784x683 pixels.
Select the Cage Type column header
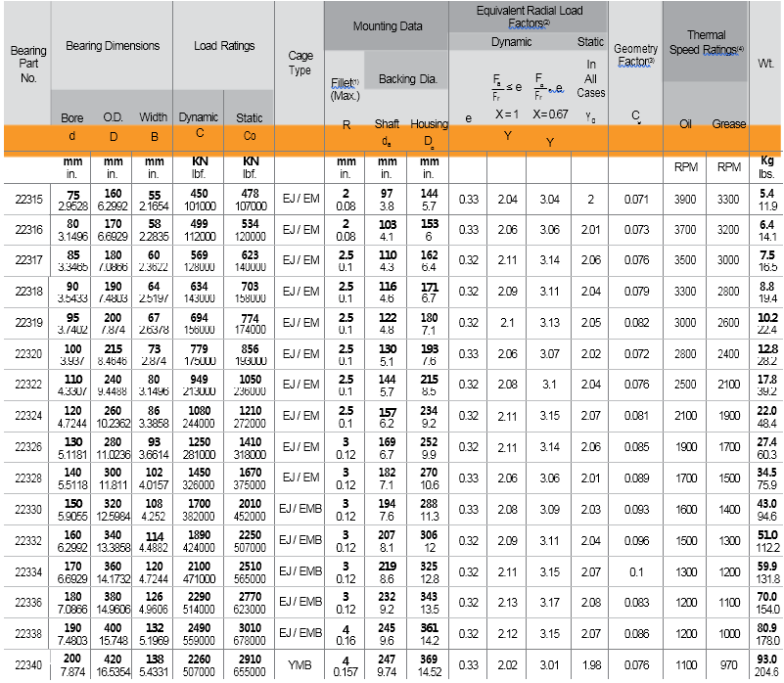[x=300, y=63]
